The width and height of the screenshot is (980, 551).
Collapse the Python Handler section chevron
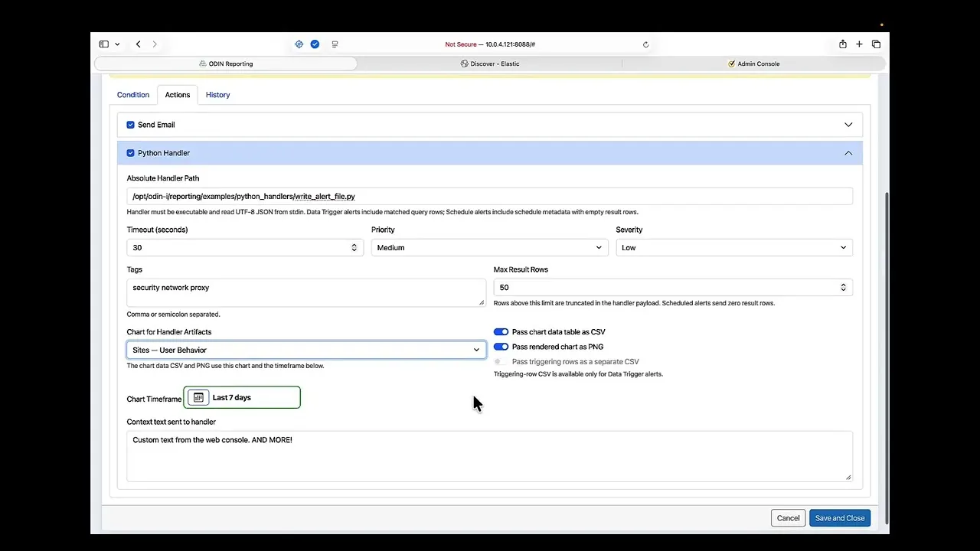[x=848, y=153]
